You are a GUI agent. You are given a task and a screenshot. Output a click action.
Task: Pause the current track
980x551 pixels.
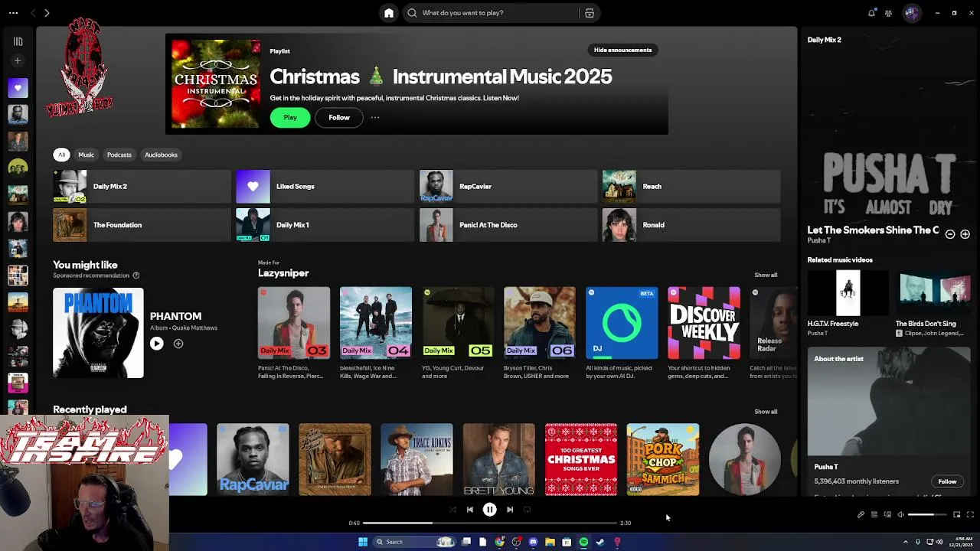click(x=490, y=510)
